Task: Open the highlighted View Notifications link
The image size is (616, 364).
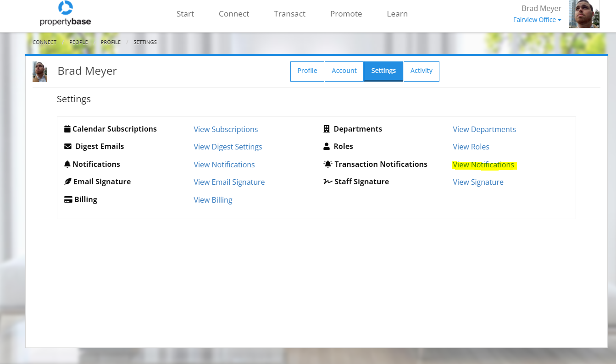Action: click(483, 165)
